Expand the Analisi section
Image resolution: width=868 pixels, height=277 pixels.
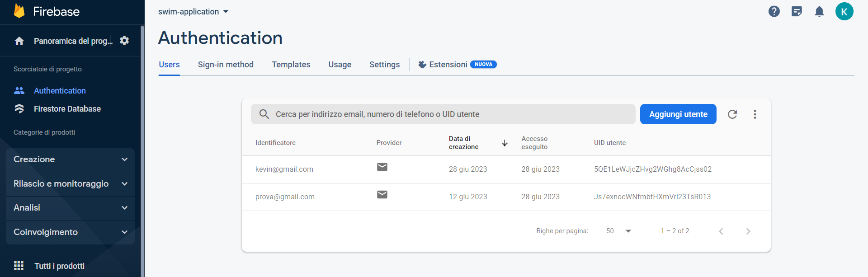(71, 208)
